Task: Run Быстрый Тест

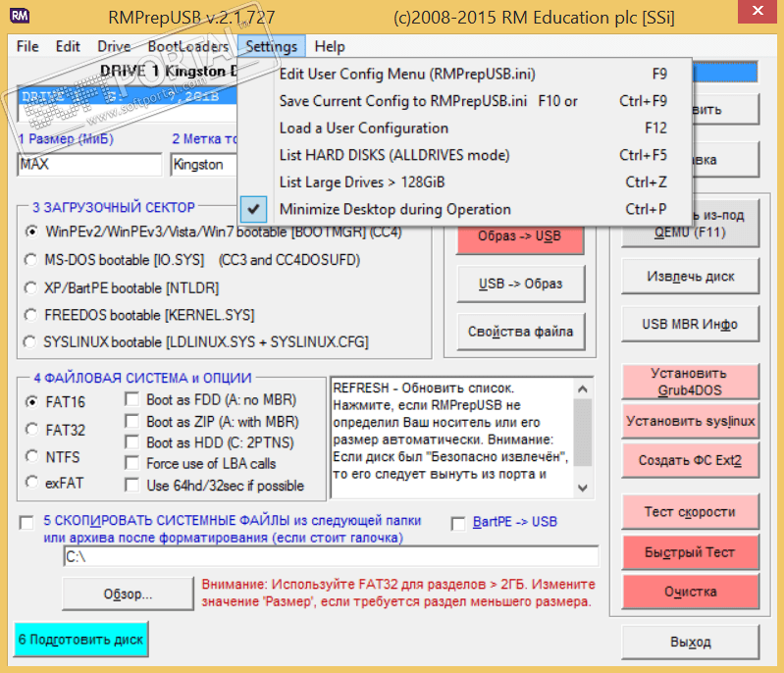Action: point(690,552)
